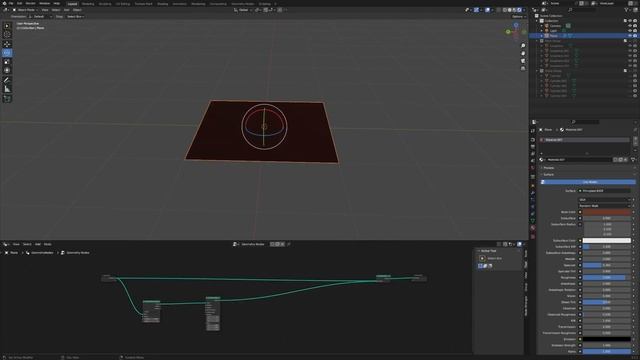Viewport: 640px width, 360px height.
Task: Select the Plane row in outliner
Action: point(583,36)
